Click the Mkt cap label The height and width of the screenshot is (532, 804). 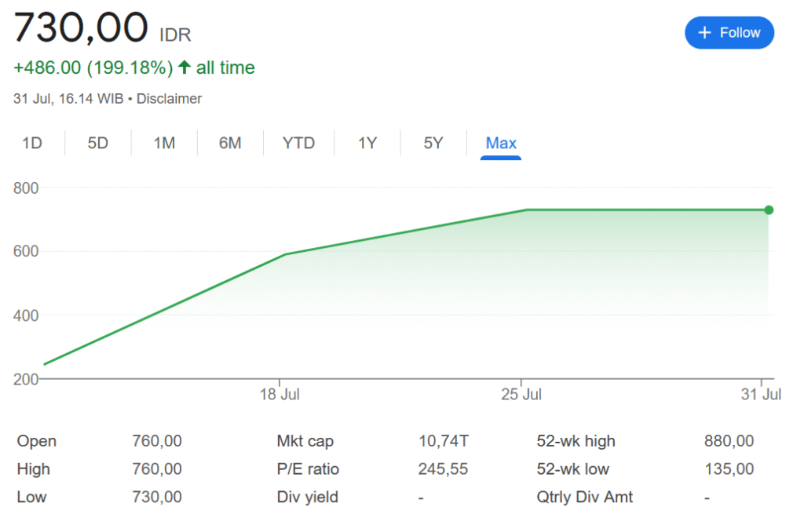click(x=305, y=441)
